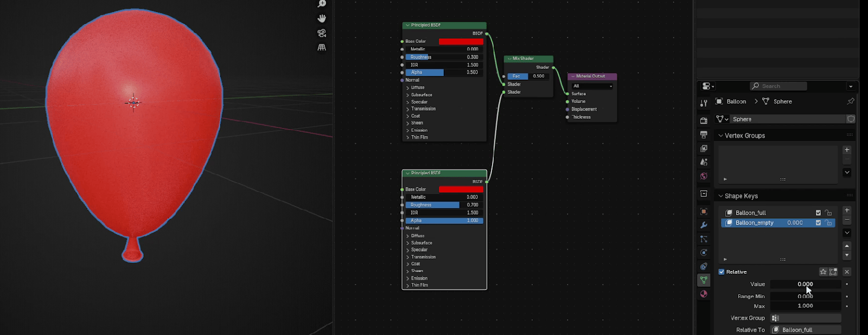Click the Balloon breadcrumb in properties
868x335 pixels.
(x=736, y=101)
